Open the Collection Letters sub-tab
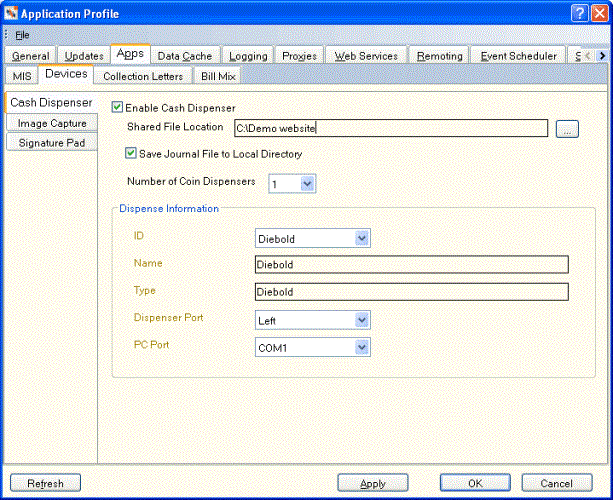Image resolution: width=613 pixels, height=500 pixels. pos(143,76)
